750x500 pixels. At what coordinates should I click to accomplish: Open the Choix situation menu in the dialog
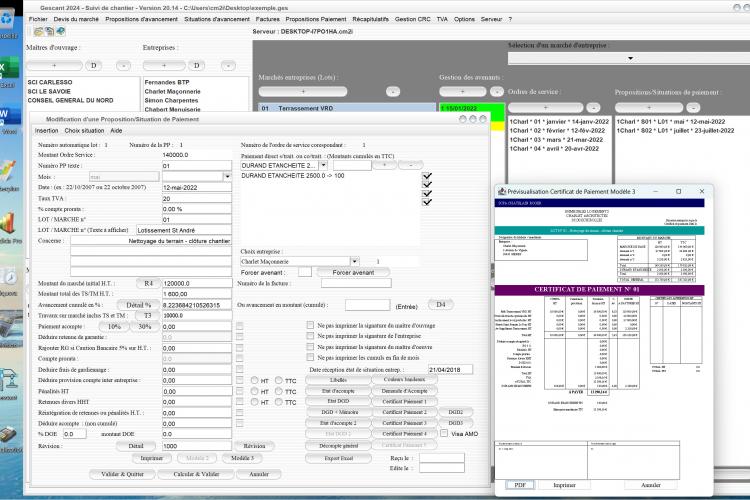pos(84,131)
